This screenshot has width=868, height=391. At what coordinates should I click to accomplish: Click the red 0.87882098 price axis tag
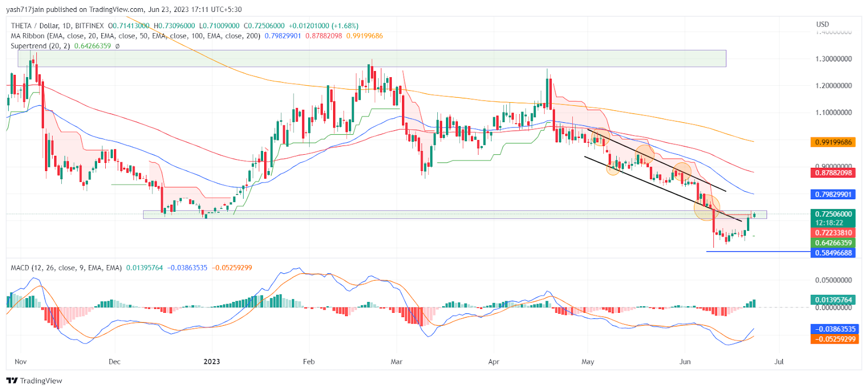point(833,173)
